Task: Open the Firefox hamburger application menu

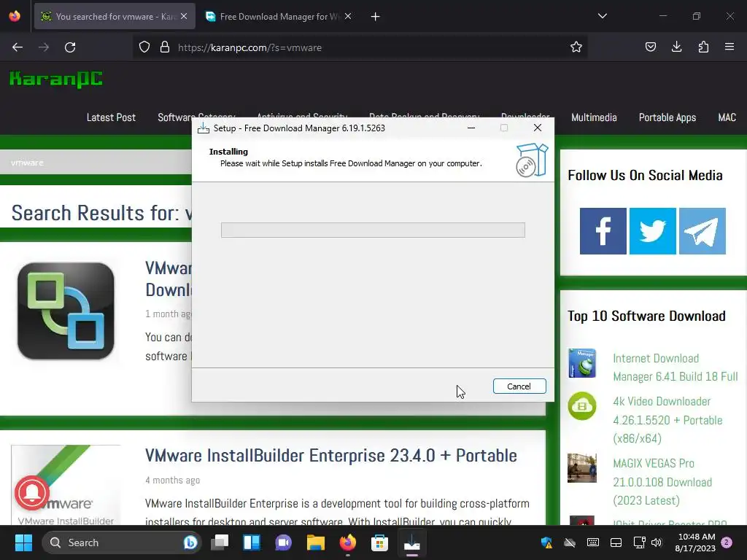Action: click(729, 47)
